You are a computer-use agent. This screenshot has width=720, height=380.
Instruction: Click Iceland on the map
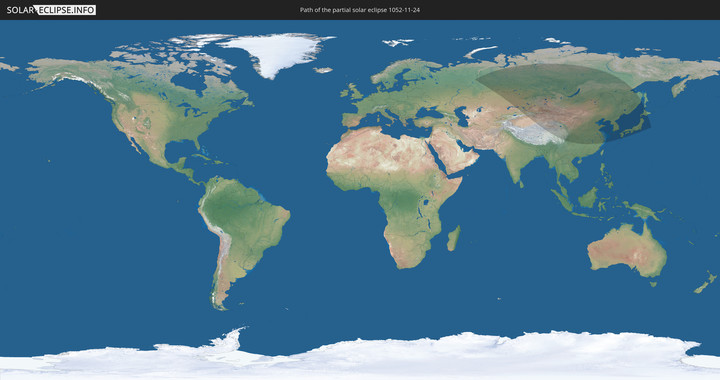click(323, 70)
